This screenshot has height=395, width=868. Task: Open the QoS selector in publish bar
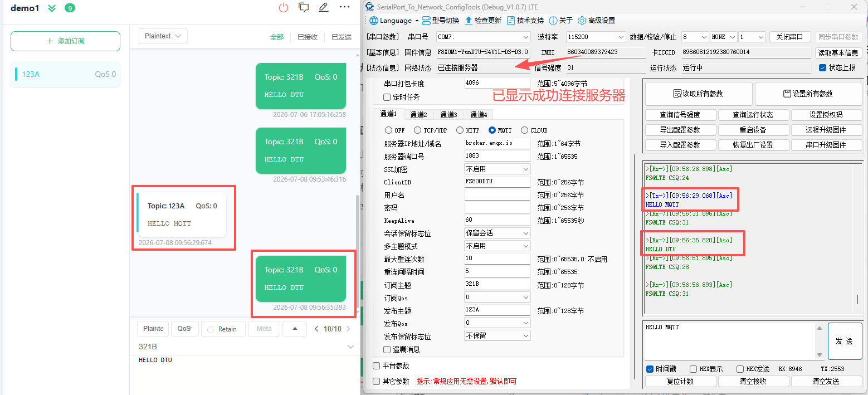(185, 329)
